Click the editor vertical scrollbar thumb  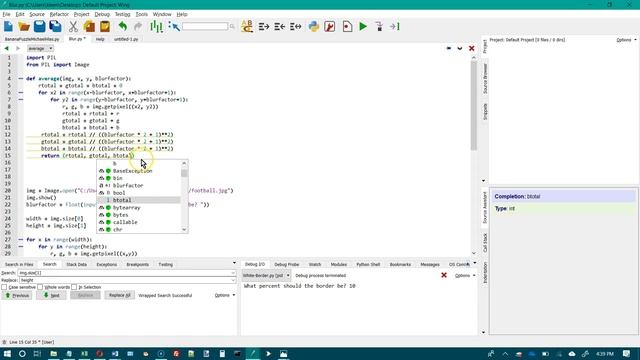point(473,106)
